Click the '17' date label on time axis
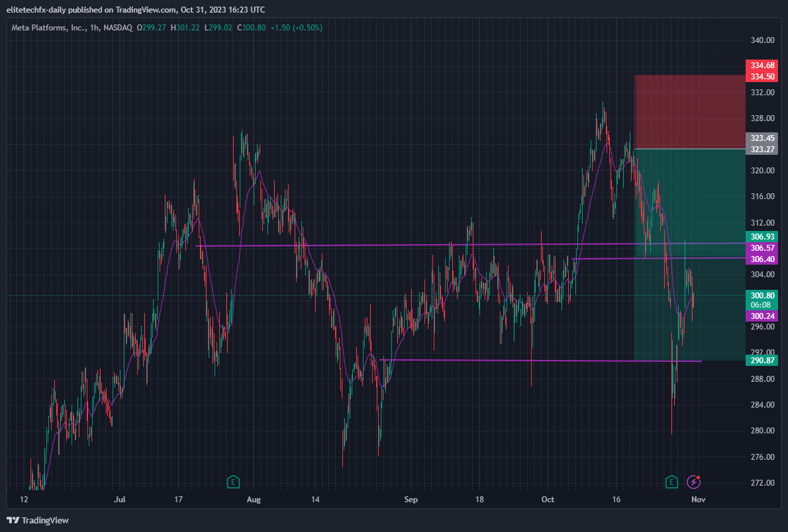The height and width of the screenshot is (532, 788). pos(178,500)
